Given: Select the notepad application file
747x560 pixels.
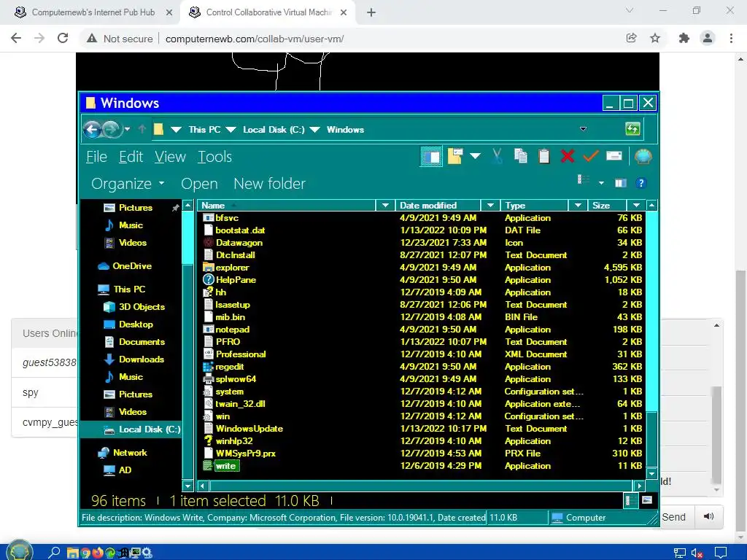Looking at the screenshot, I should (x=226, y=330).
